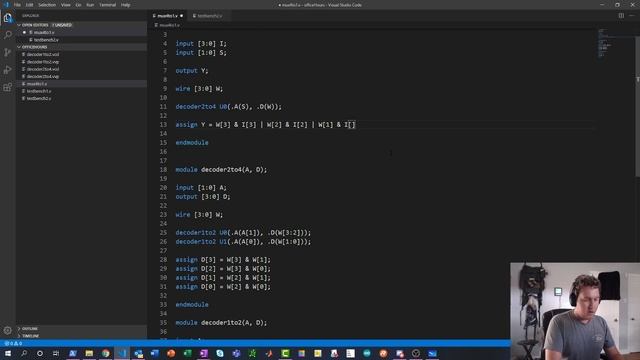The width and height of the screenshot is (640, 360).
Task: Open the Go menu
Action: [x=78, y=5]
